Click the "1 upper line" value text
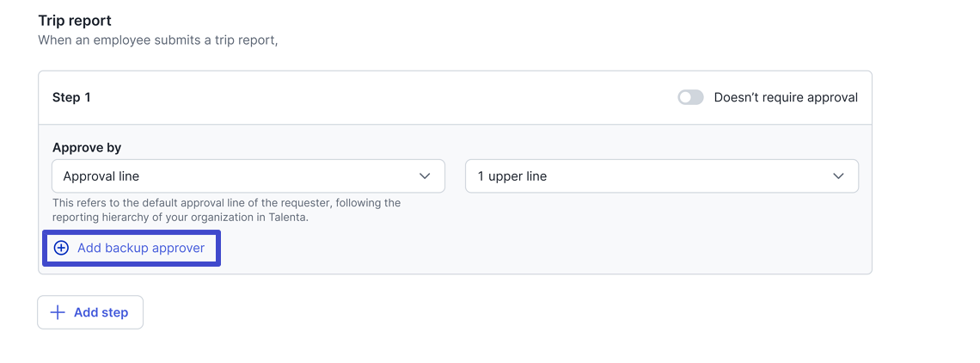This screenshot has width=980, height=363. 511,176
